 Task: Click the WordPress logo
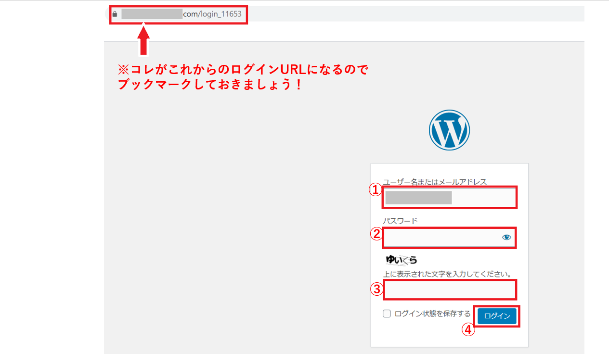449,130
